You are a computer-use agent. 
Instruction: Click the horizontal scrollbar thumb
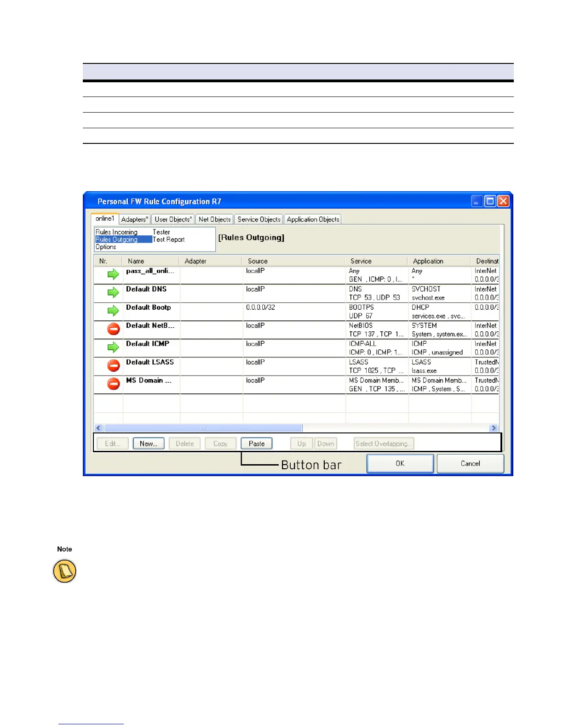click(203, 428)
